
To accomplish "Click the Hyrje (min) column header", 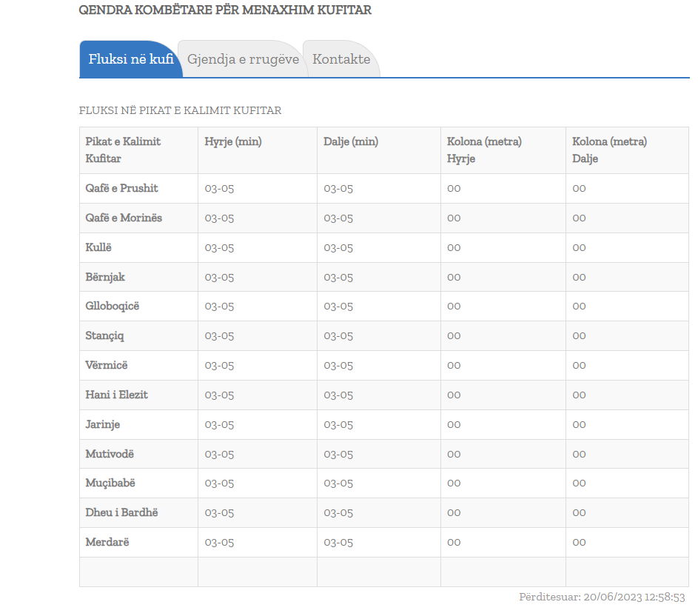I will click(233, 141).
